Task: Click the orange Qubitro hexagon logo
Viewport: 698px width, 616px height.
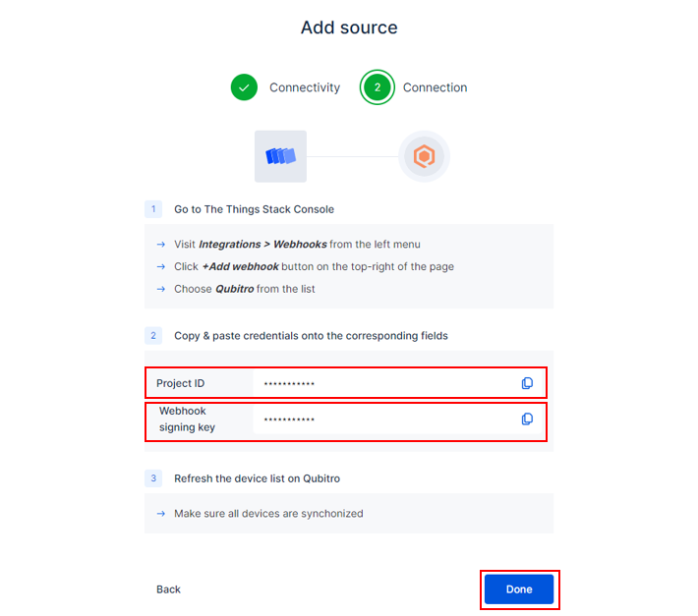Action: 424,156
